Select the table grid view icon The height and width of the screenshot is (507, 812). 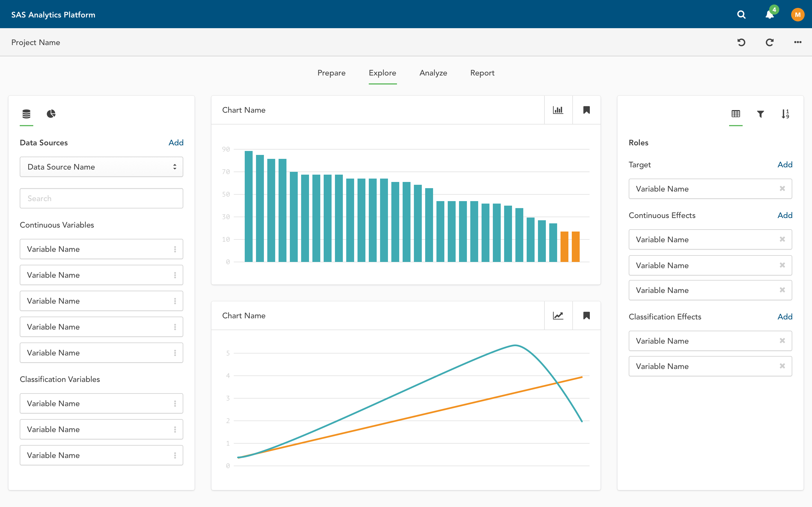tap(736, 114)
